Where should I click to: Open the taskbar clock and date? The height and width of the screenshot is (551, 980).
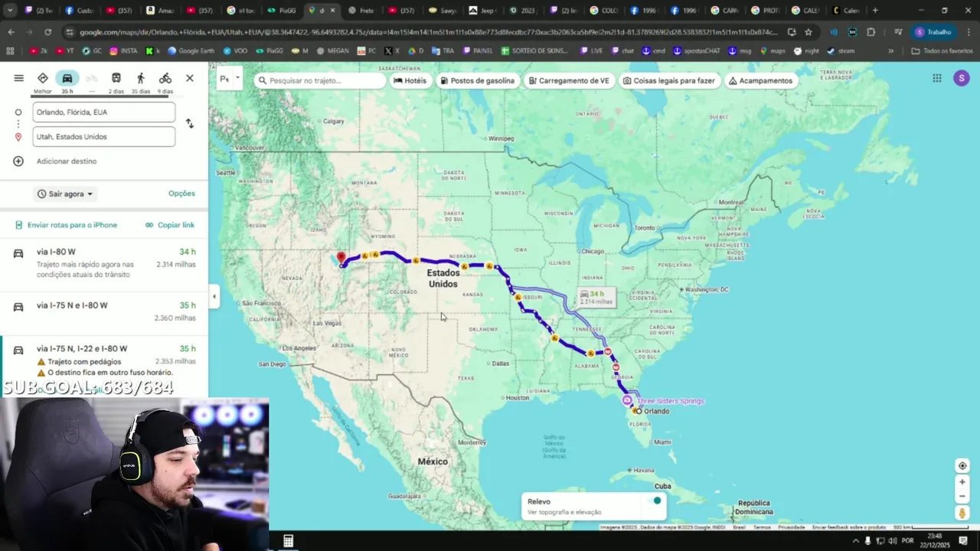click(935, 540)
